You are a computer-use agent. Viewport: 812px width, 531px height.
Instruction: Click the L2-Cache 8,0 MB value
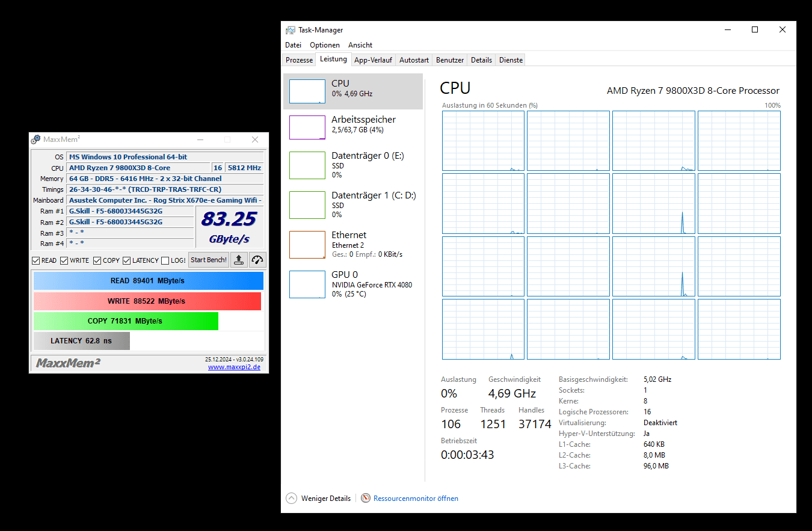(654, 455)
